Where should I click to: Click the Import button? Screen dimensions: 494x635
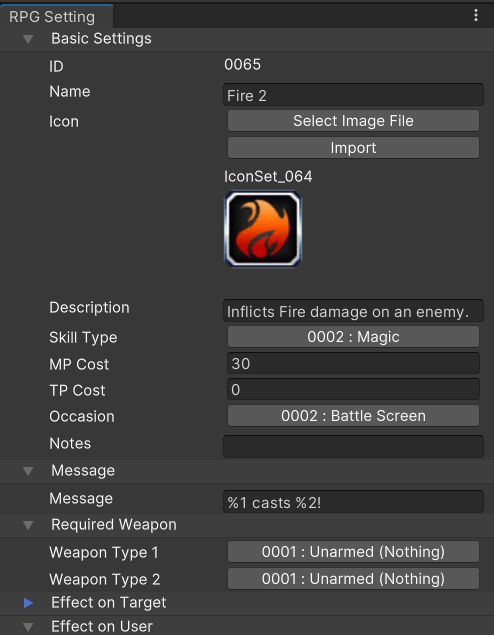[353, 147]
